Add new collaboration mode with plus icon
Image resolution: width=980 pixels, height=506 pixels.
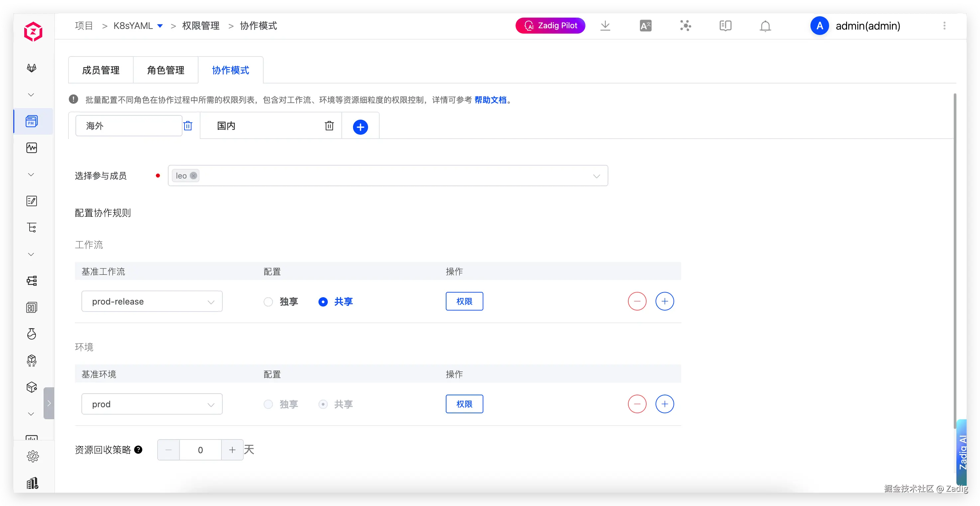point(360,127)
